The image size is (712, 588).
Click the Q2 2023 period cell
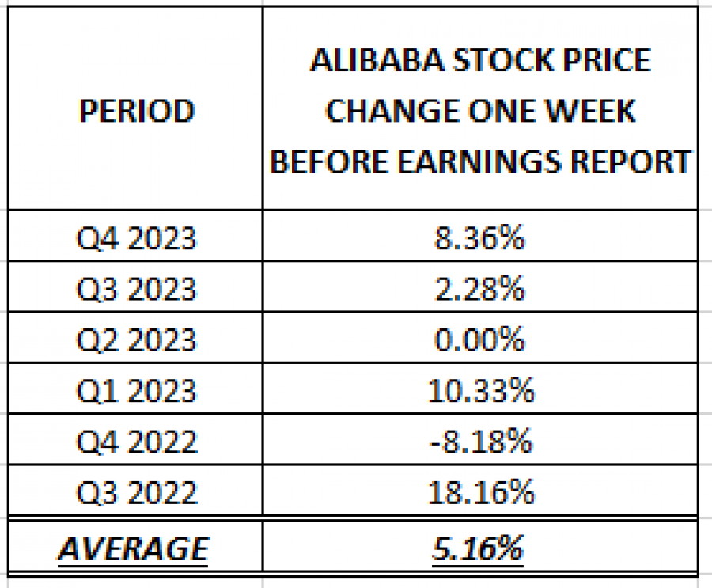click(x=135, y=337)
